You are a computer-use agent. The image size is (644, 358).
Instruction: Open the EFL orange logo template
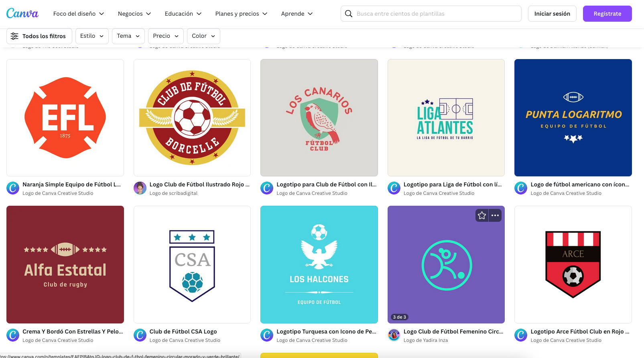click(65, 118)
